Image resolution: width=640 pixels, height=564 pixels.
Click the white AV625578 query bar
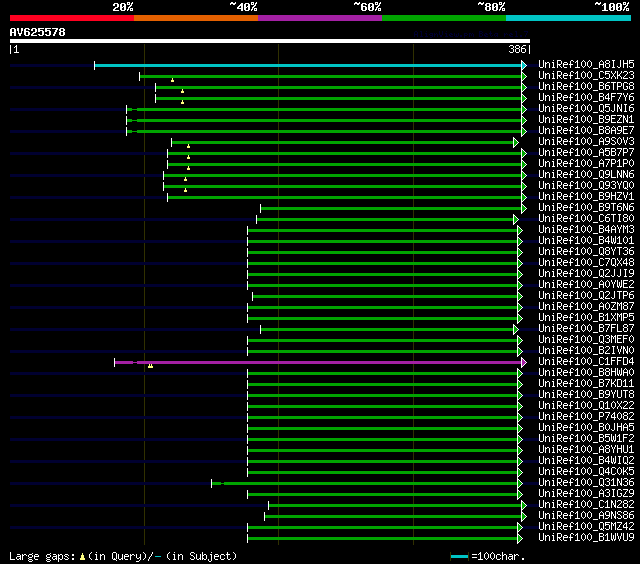click(x=270, y=41)
